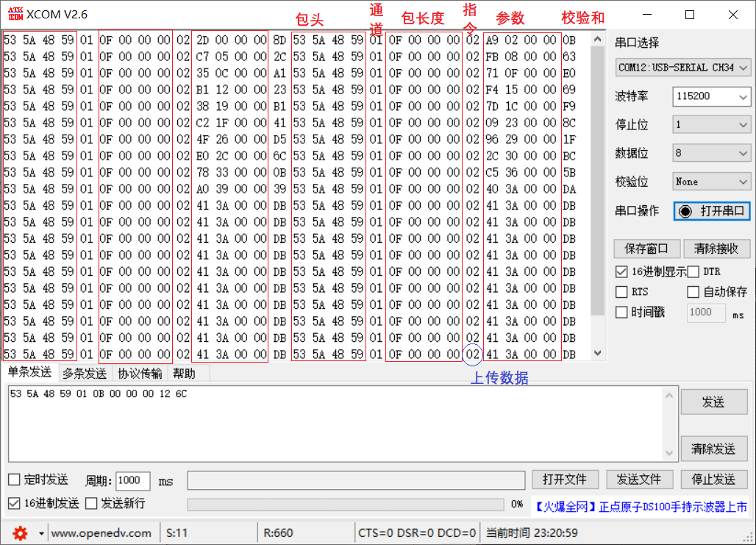Enable the 时间戳 timestamp checkbox

click(621, 312)
